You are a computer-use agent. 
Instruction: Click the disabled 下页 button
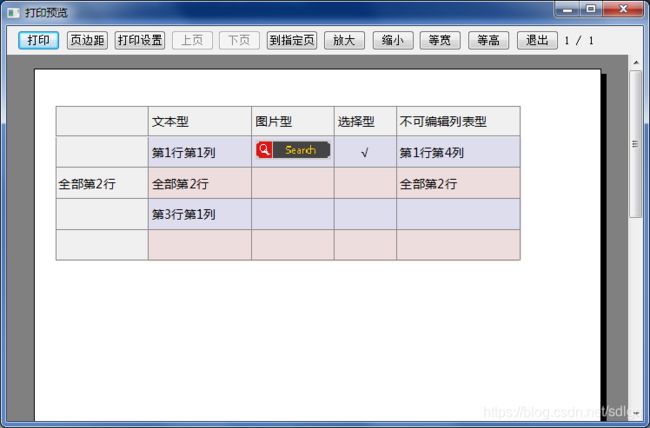(x=239, y=40)
